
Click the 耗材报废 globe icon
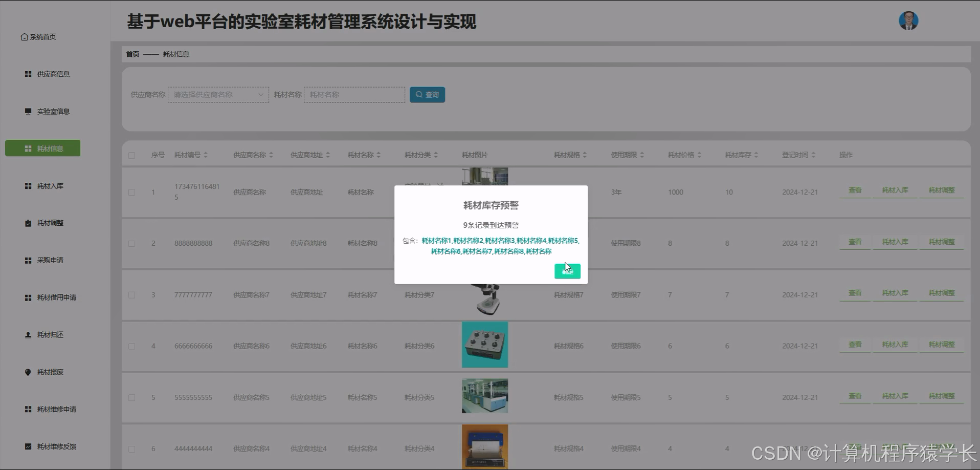click(28, 372)
